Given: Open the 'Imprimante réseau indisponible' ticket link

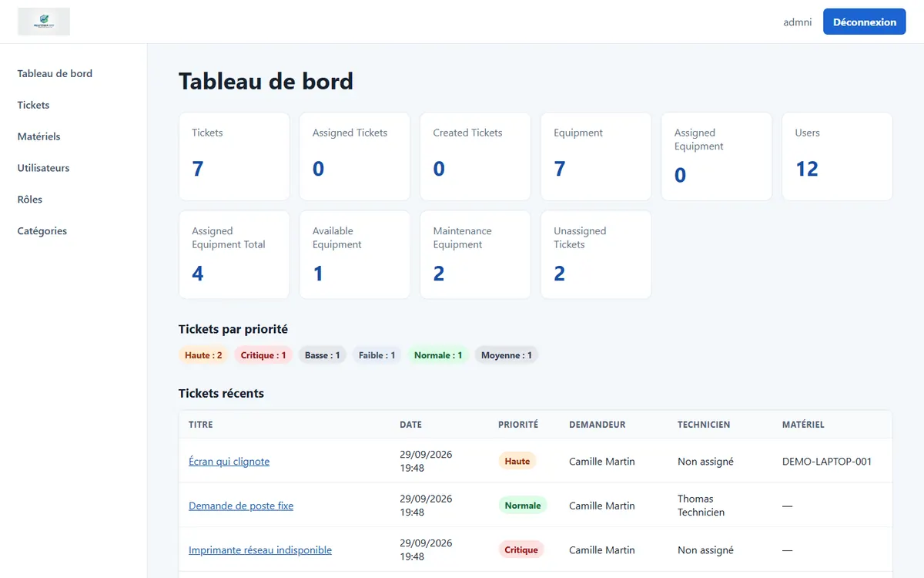Looking at the screenshot, I should tap(260, 550).
